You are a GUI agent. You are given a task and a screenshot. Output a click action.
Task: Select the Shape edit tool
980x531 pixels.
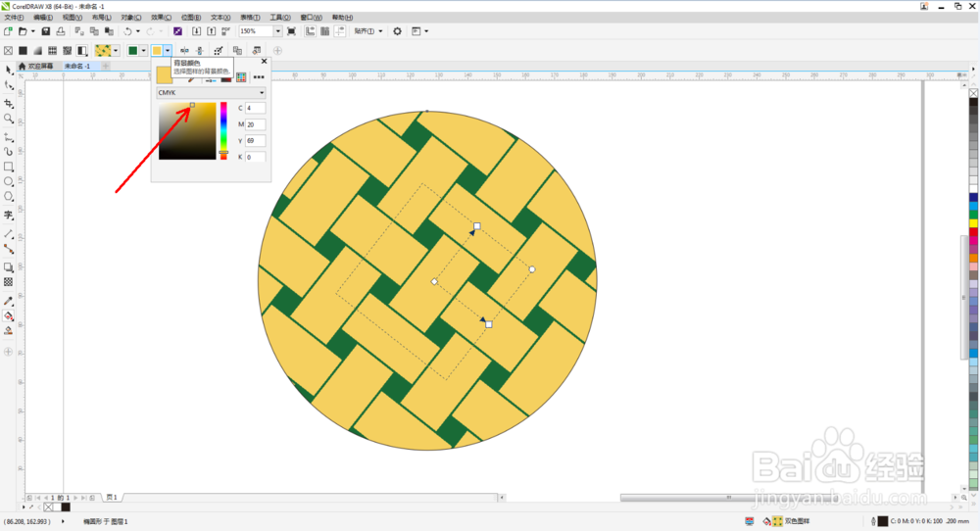9,85
